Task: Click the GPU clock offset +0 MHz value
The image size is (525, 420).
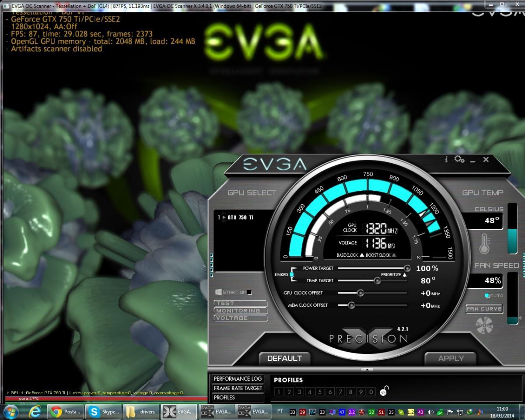Action: tap(430, 293)
